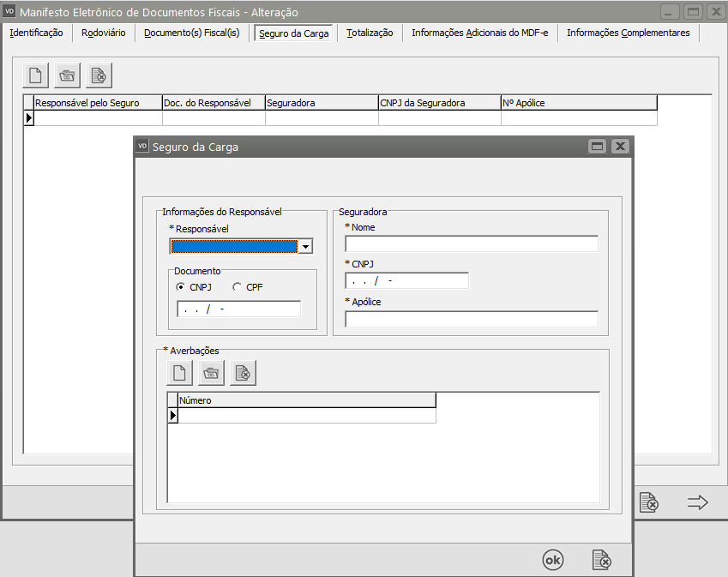The image size is (728, 577).
Task: Click the delete record icon in Averbações
Action: (x=243, y=372)
